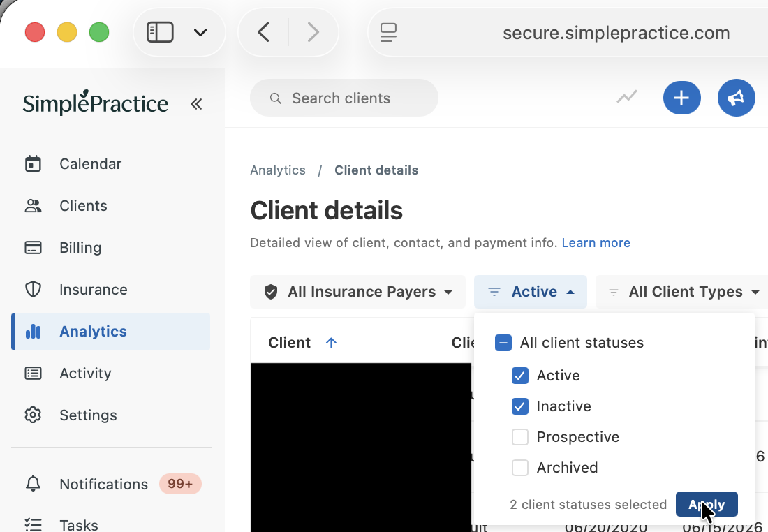This screenshot has height=532, width=768.
Task: Follow the Analytics breadcrumb link
Action: (278, 170)
